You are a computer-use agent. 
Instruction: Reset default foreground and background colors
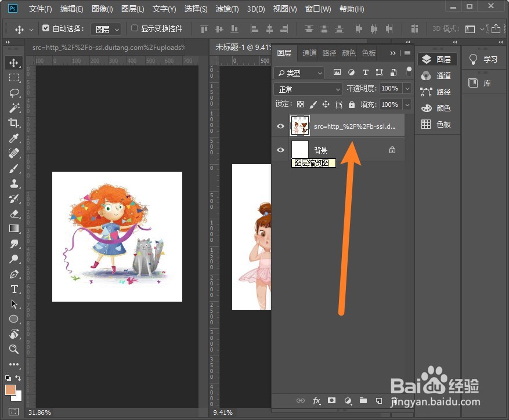(8, 378)
